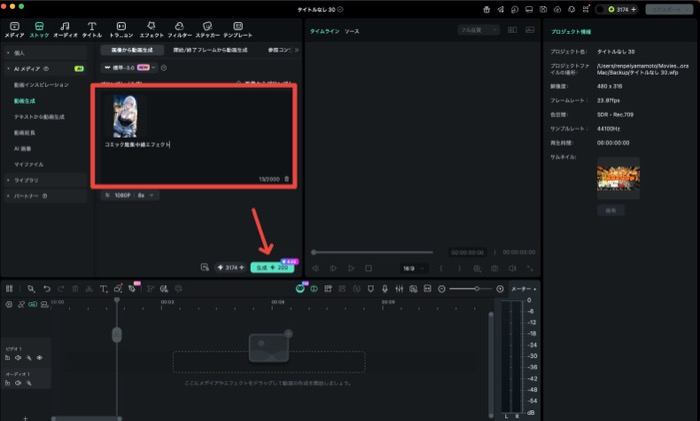Image resolution: width=700 pixels, height=421 pixels.
Task: Select 動画生成 in the sidebar
Action: pyautogui.click(x=25, y=101)
